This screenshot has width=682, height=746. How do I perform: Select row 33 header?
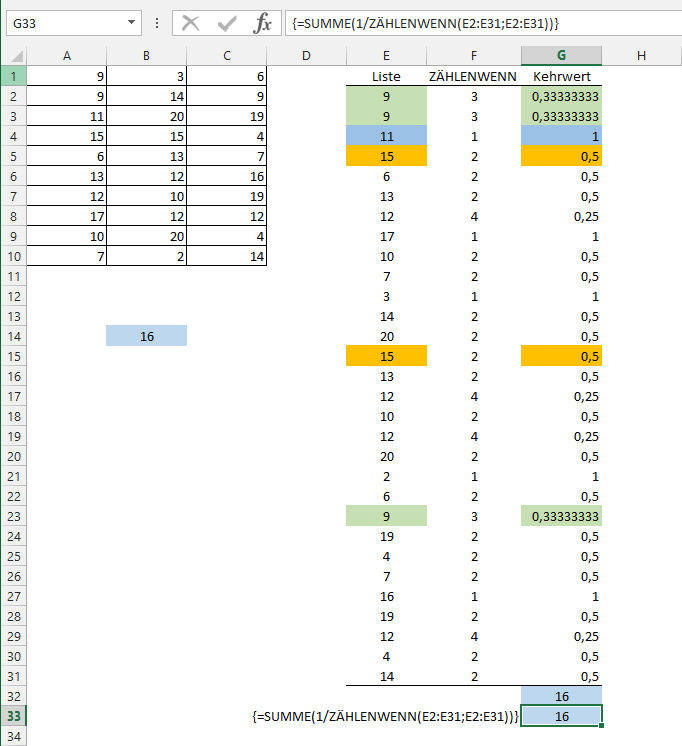click(x=13, y=716)
